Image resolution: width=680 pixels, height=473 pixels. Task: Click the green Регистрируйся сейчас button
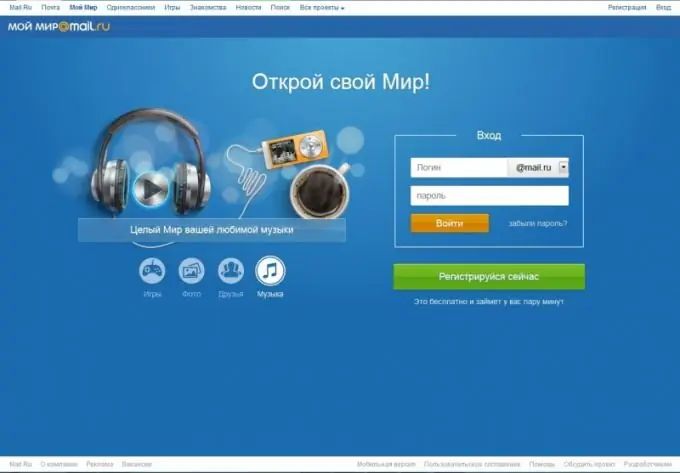pos(489,277)
